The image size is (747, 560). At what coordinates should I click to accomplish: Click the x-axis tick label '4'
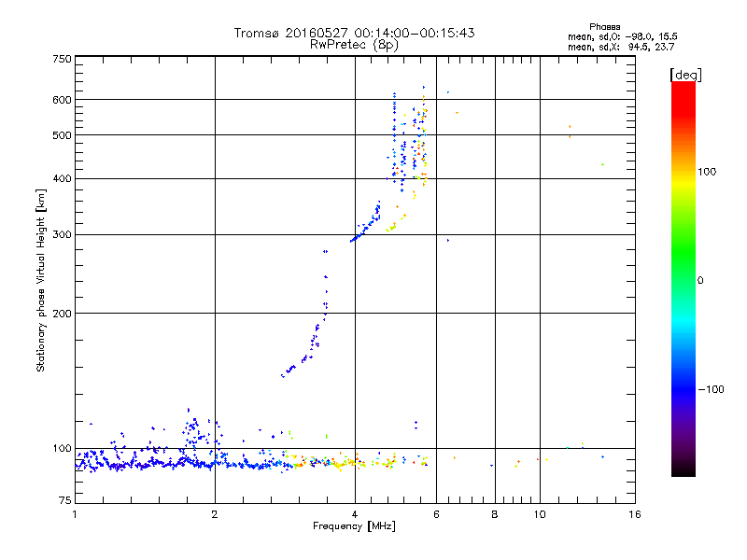pos(355,514)
